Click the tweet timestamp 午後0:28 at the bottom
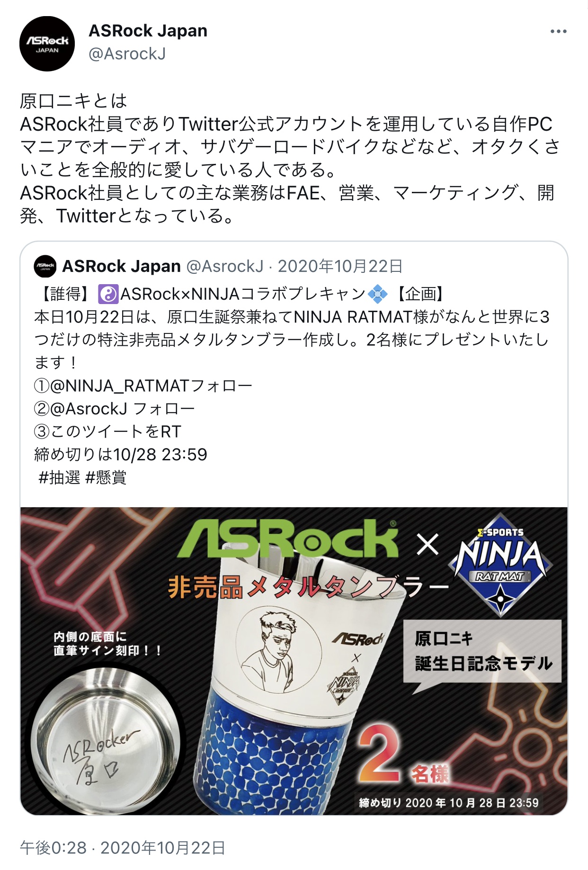Image resolution: width=588 pixels, height=870 pixels. [53, 848]
